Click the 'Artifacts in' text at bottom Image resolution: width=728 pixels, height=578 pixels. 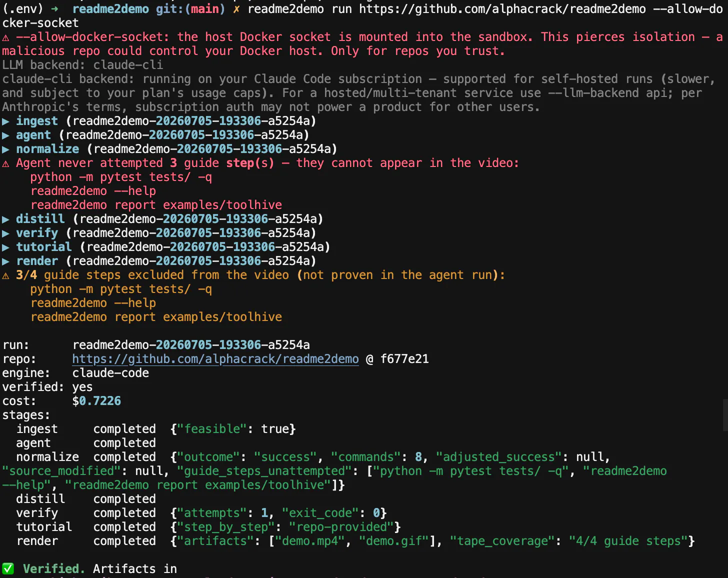pyautogui.click(x=135, y=569)
